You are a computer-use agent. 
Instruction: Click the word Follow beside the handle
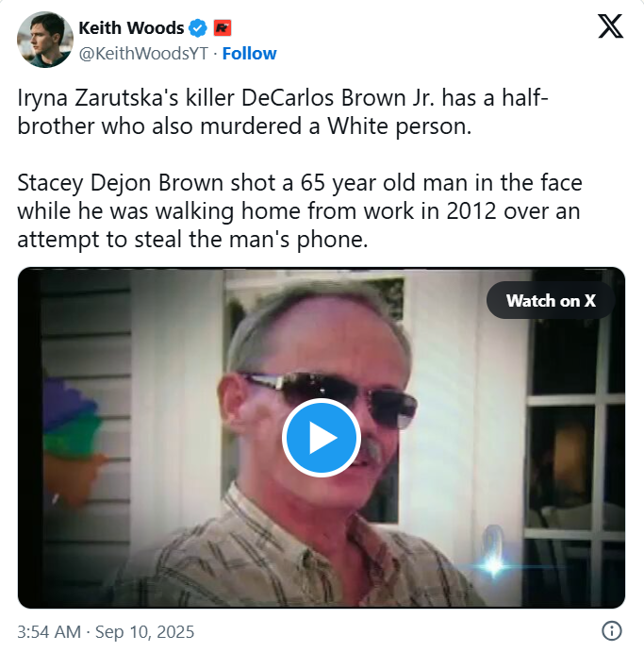point(249,54)
